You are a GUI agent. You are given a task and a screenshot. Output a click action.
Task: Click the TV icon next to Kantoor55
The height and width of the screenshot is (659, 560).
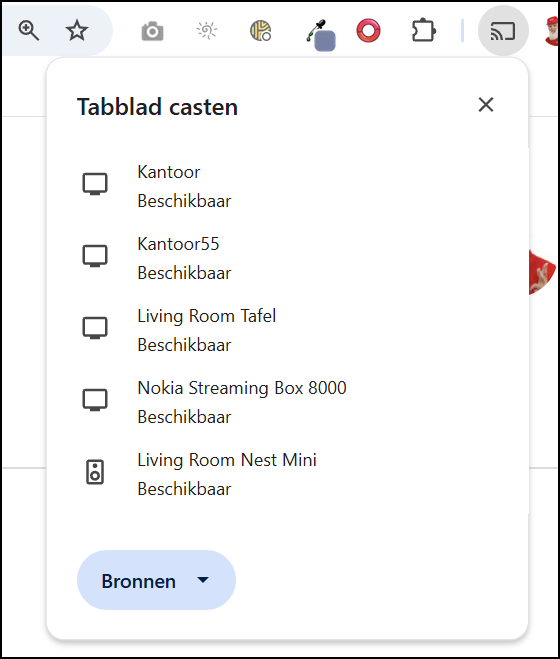pos(95,256)
